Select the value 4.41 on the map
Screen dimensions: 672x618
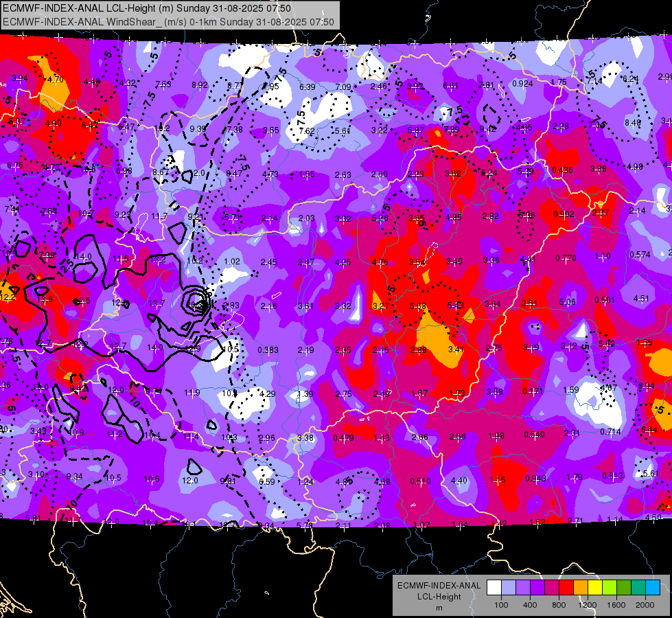528,259
